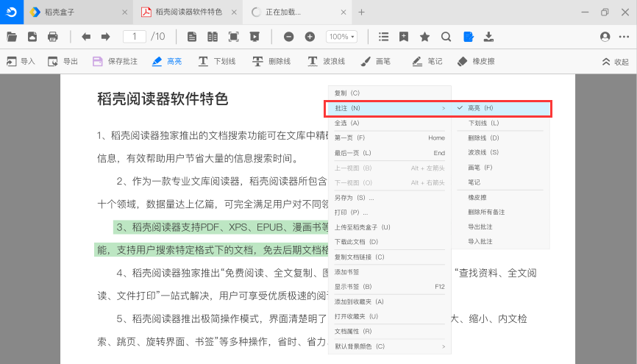This screenshot has height=364, width=637.
Task: Expand 默认背景颜色 (C) submenu
Action: [x=390, y=346]
